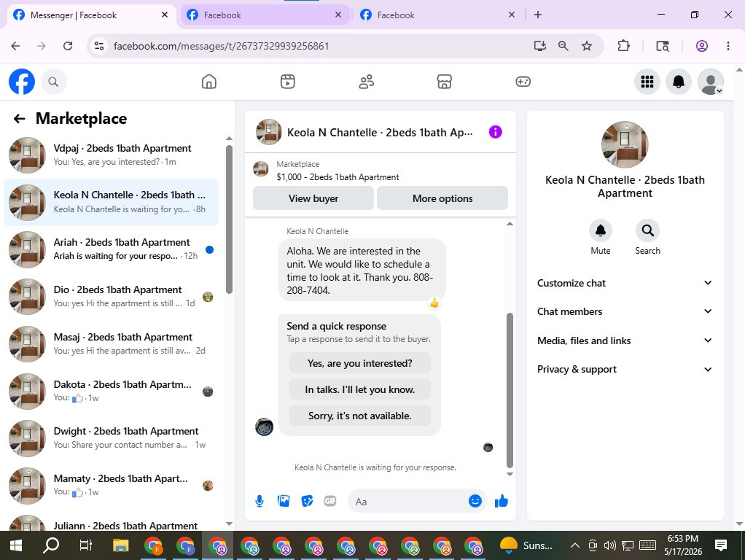The image size is (745, 560).
Task: Open site information icon in address bar
Action: click(x=99, y=46)
